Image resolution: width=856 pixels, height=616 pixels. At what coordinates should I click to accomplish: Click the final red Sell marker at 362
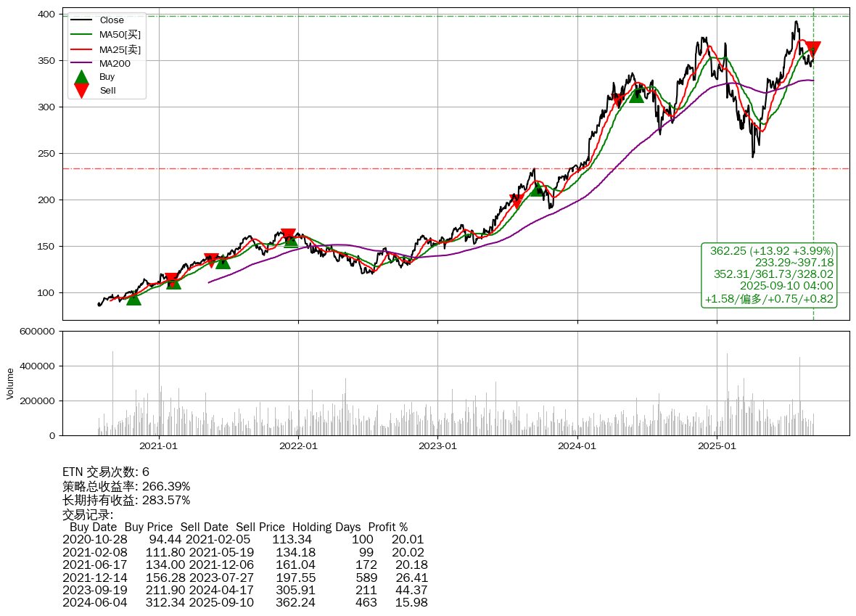tap(813, 49)
